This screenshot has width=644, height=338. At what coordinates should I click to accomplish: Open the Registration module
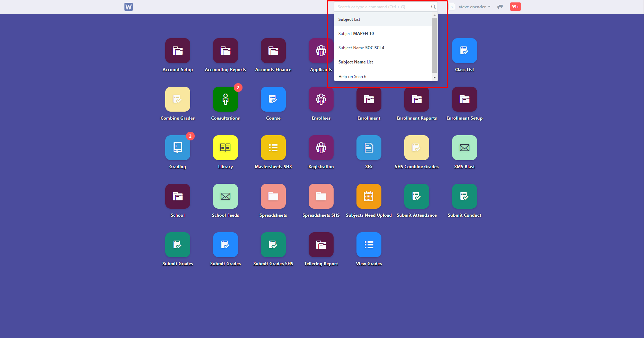click(x=321, y=148)
